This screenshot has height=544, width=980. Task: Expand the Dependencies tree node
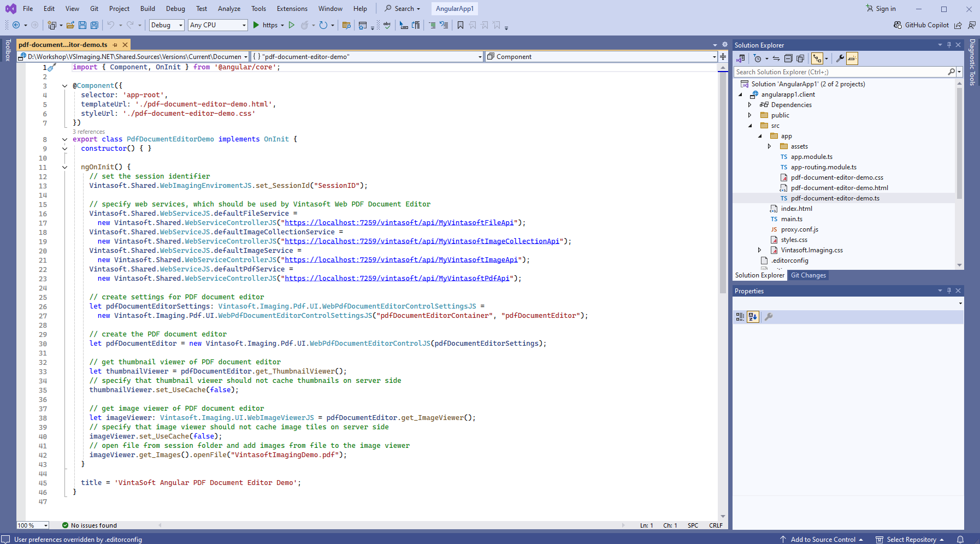(749, 105)
